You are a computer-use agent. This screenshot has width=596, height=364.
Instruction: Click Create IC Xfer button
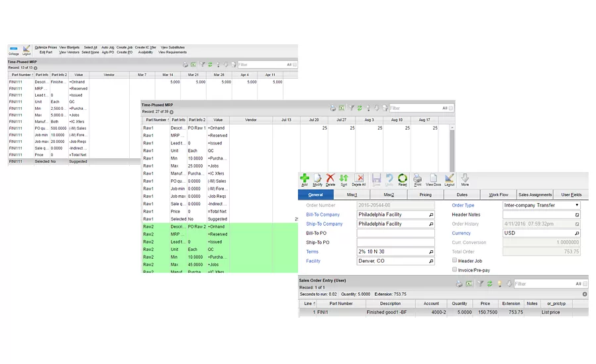pyautogui.click(x=145, y=48)
